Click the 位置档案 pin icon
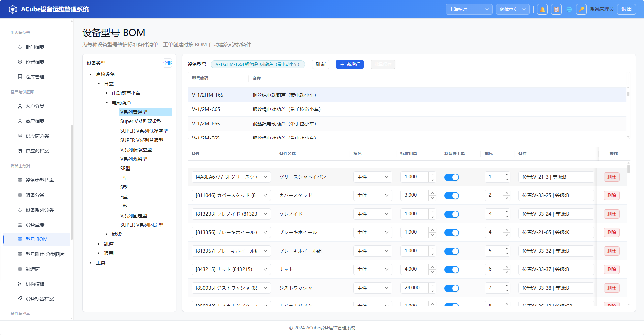 coord(20,62)
